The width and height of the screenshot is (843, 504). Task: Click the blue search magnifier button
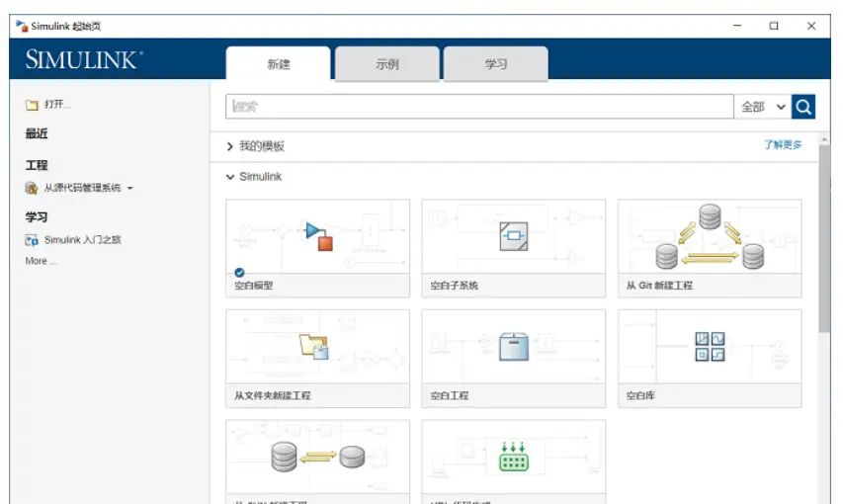point(803,107)
